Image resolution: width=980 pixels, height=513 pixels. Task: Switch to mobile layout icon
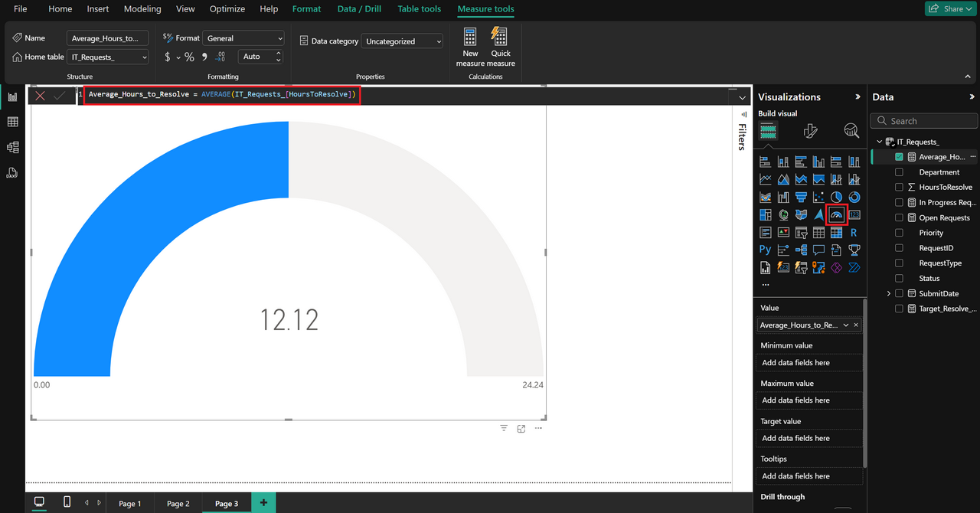(x=67, y=502)
